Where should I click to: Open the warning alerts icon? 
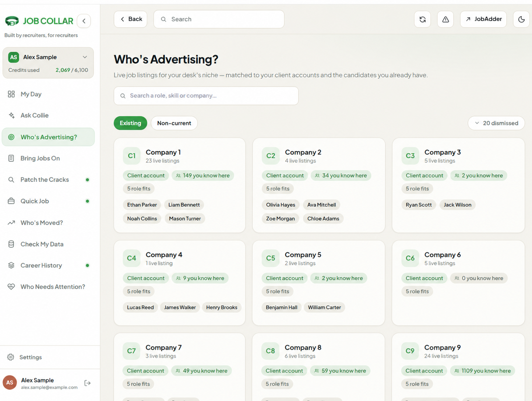[445, 19]
